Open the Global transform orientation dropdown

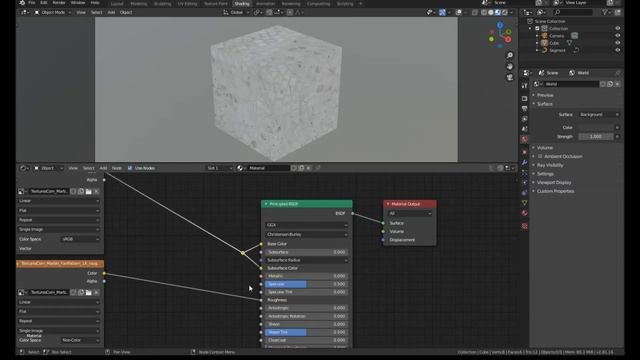coord(236,12)
